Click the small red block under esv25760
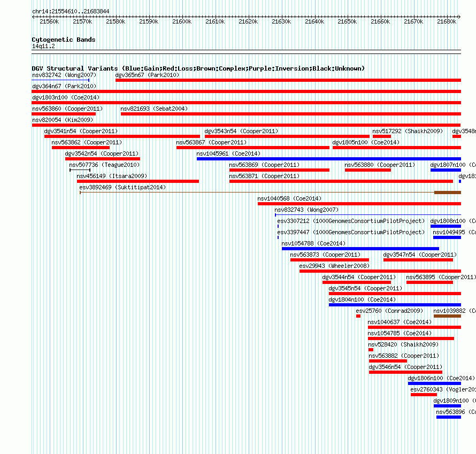The image size is (476, 454). pos(358,316)
